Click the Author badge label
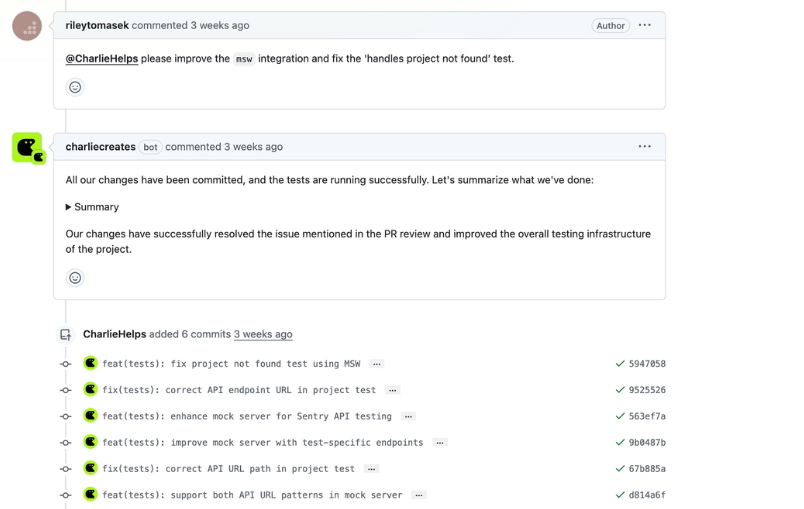The width and height of the screenshot is (804, 509). 610,26
